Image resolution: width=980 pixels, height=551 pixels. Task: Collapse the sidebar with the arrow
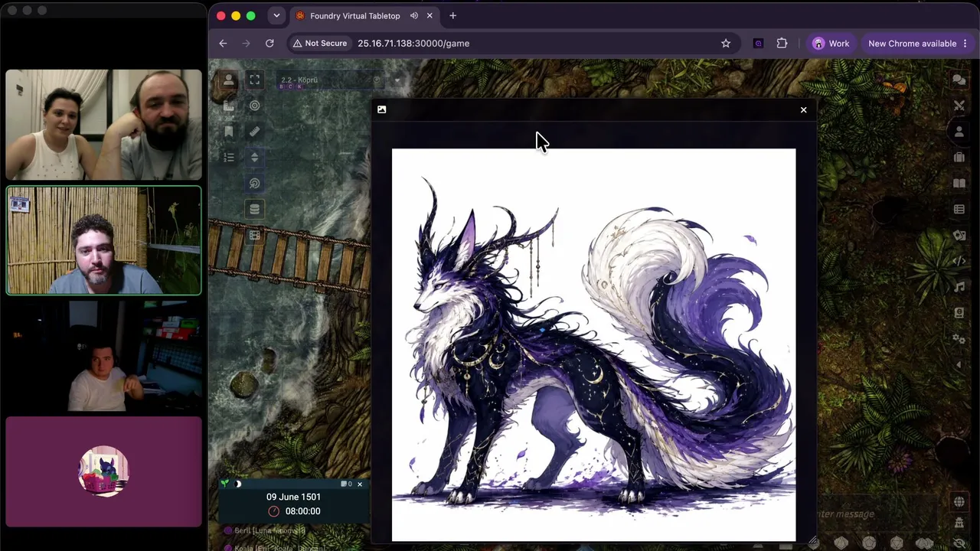click(x=959, y=365)
